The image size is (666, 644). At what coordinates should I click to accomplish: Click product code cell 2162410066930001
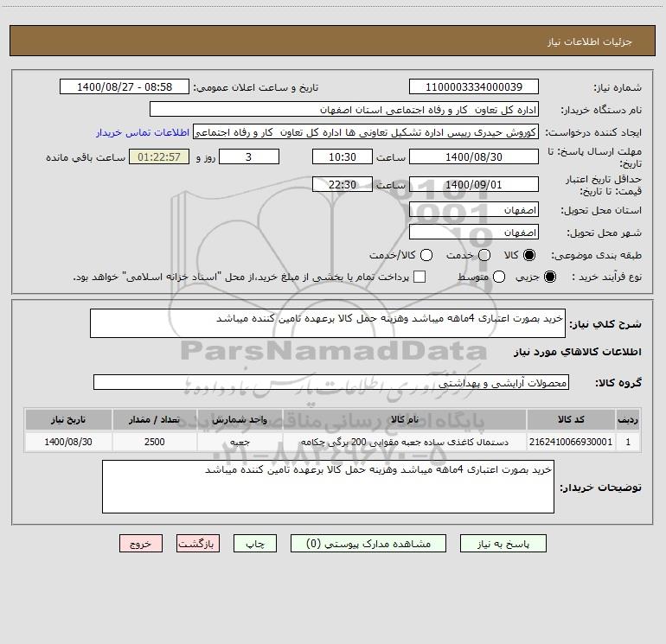click(x=571, y=442)
